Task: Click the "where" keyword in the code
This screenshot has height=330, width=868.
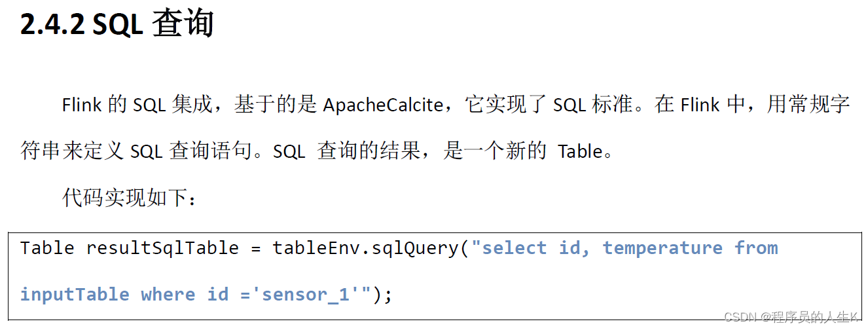Action: click(168, 295)
